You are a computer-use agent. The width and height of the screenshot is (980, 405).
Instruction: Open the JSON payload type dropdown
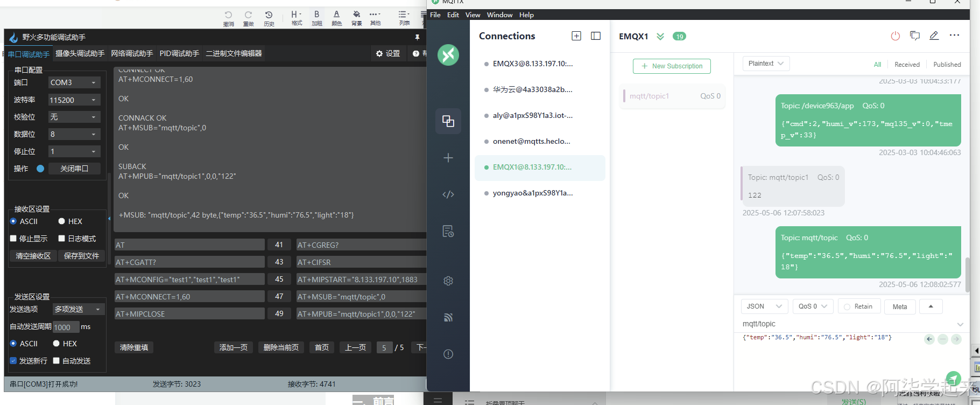[x=764, y=306]
